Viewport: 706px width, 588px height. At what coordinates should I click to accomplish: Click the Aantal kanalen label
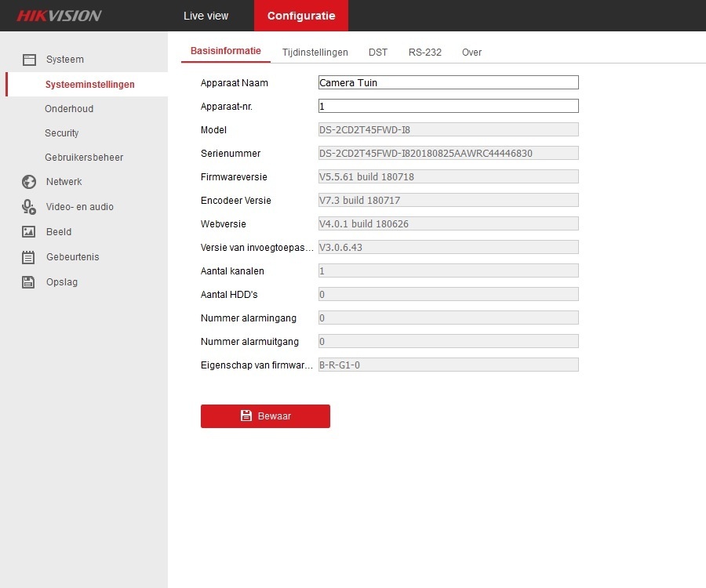click(x=232, y=270)
